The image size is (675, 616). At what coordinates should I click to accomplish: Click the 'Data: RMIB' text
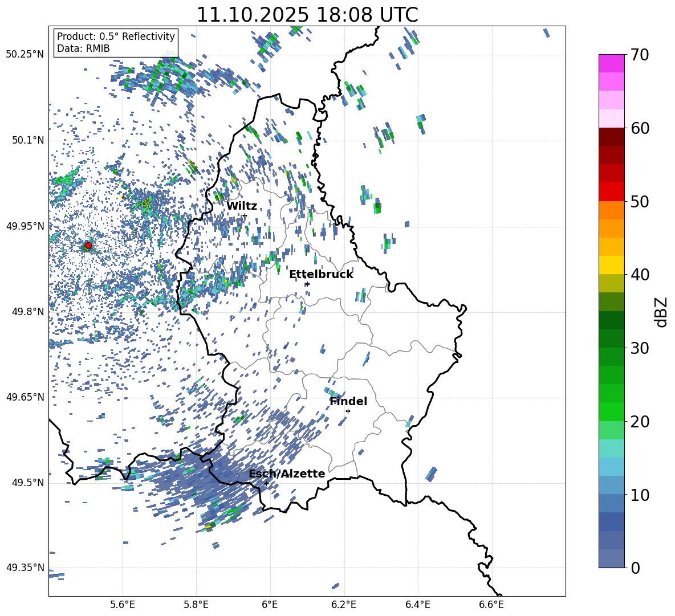[83, 48]
